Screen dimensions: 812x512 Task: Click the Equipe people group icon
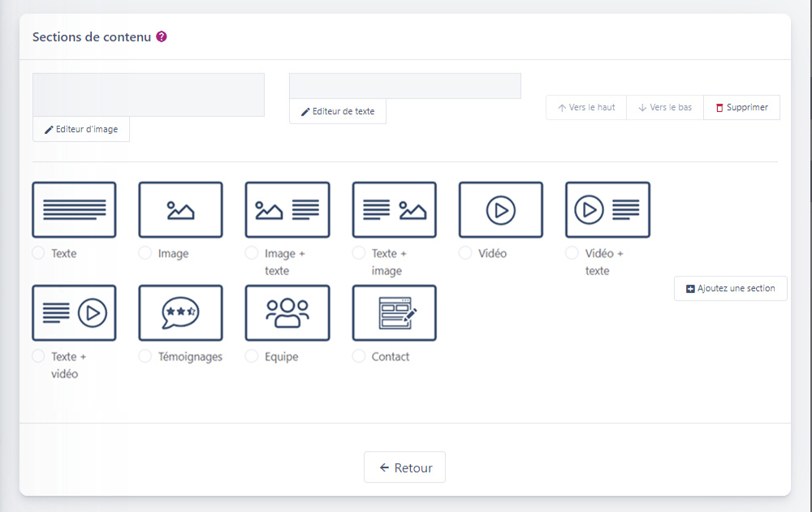[x=287, y=312]
